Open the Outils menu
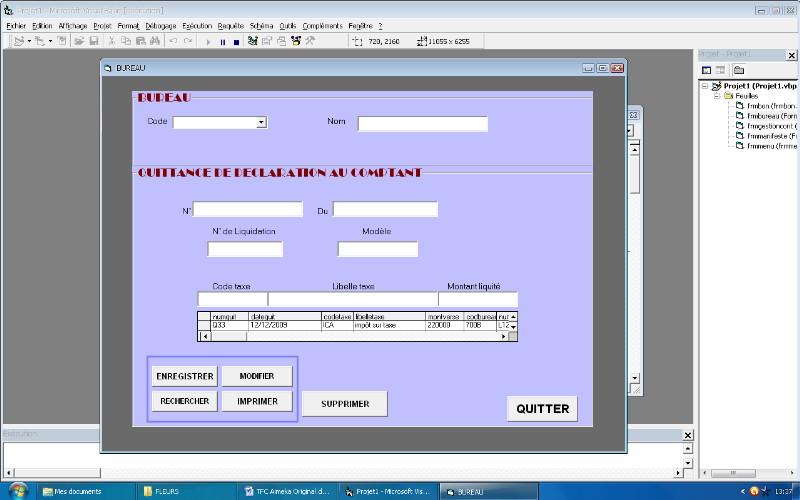Viewport: 800px width, 500px height. coord(288,25)
